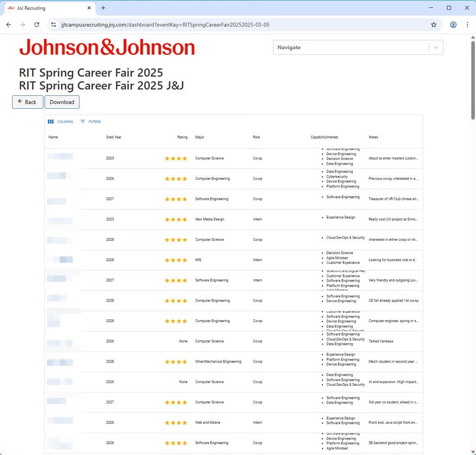This screenshot has width=476, height=455.
Task: Click 'Talked Vanessa' note cell
Action: tap(381, 341)
